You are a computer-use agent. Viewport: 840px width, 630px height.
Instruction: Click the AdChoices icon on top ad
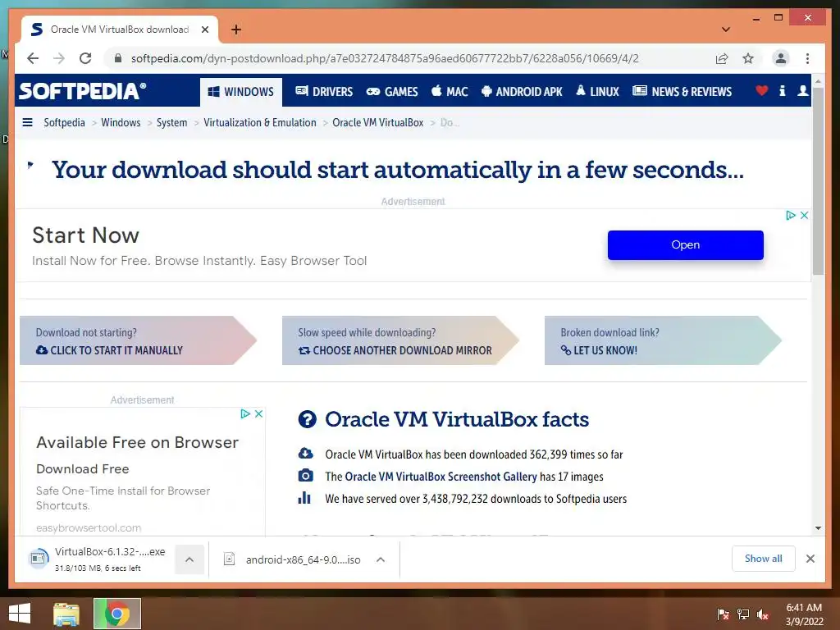(790, 216)
